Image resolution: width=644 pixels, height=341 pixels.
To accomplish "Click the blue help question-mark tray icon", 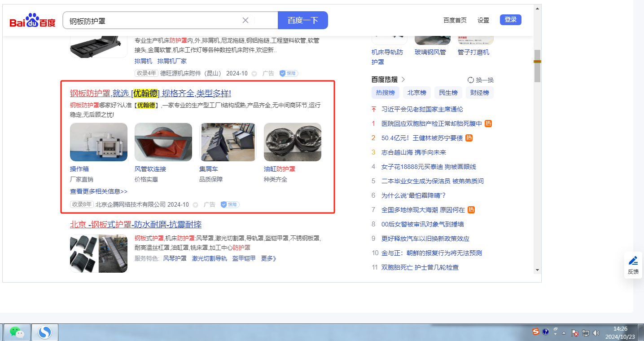I will pyautogui.click(x=546, y=332).
